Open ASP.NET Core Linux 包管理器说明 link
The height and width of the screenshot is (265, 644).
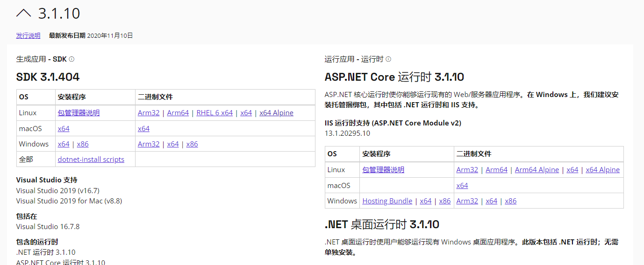tap(383, 170)
